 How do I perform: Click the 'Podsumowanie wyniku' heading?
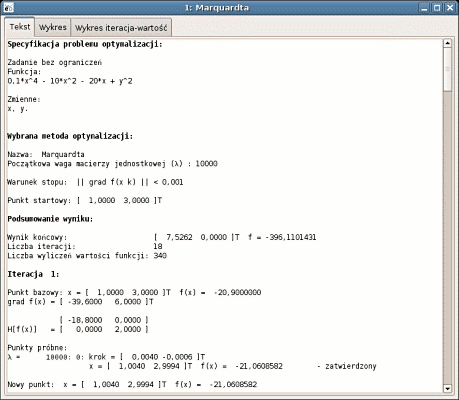pyautogui.click(x=50, y=219)
